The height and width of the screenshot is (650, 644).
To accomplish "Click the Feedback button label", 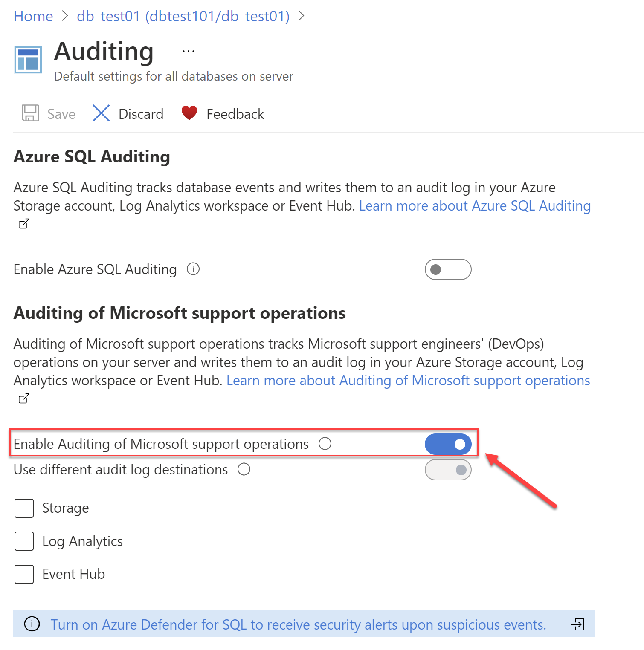I will pyautogui.click(x=235, y=114).
